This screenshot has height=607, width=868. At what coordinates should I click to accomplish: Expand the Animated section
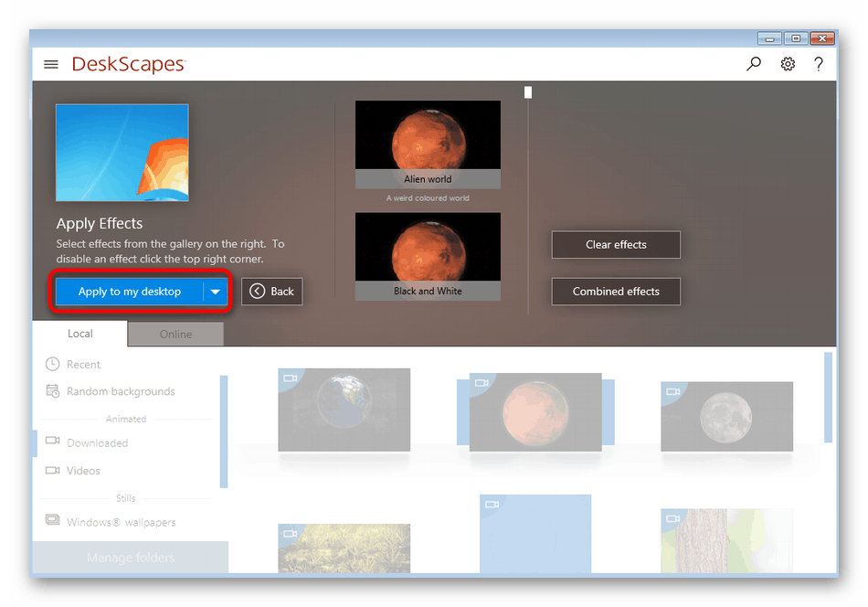point(125,419)
